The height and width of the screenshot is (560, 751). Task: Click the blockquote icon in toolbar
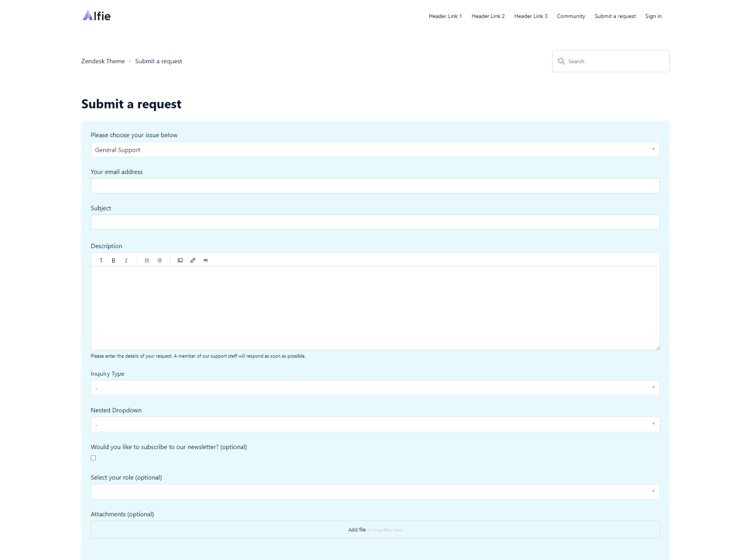point(206,260)
